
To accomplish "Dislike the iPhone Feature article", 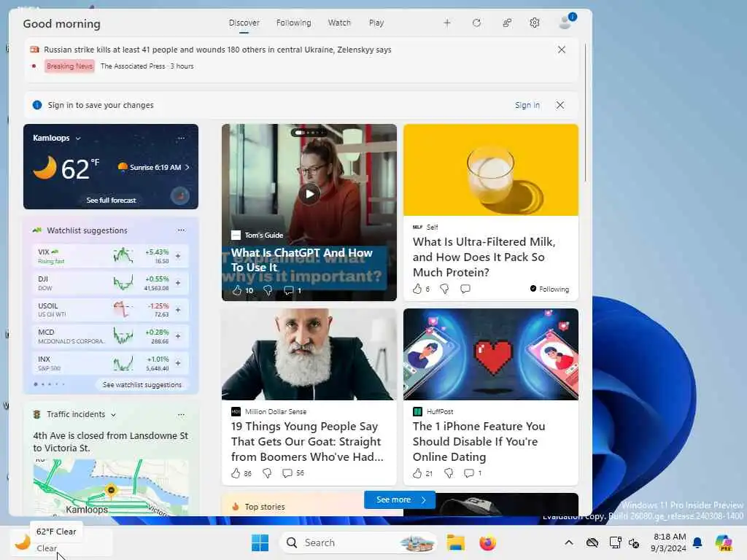I will click(449, 472).
